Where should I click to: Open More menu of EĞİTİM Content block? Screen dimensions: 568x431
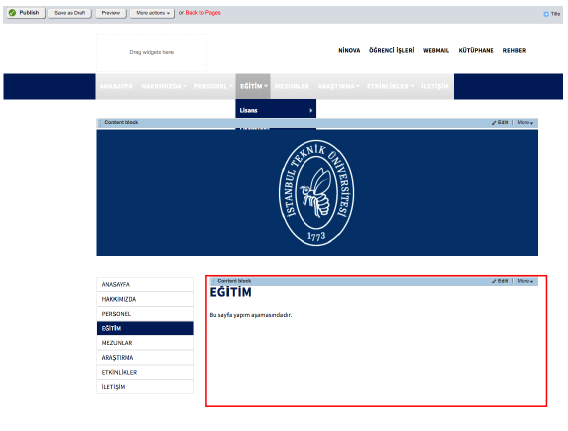point(525,281)
